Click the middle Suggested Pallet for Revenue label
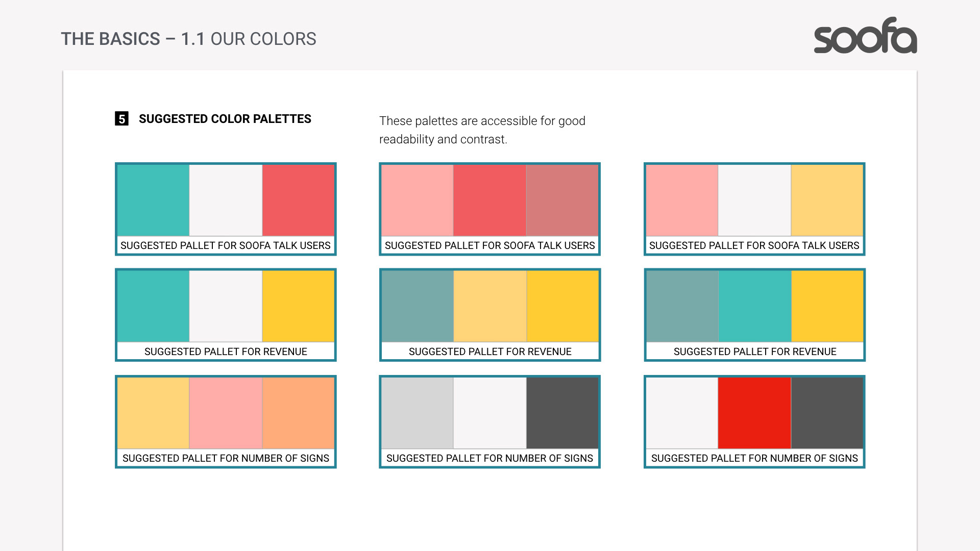 pyautogui.click(x=489, y=352)
